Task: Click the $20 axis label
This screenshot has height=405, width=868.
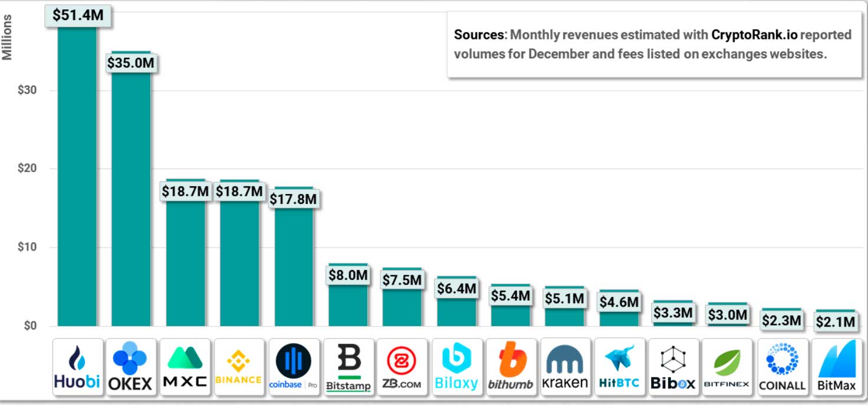Action: point(27,169)
